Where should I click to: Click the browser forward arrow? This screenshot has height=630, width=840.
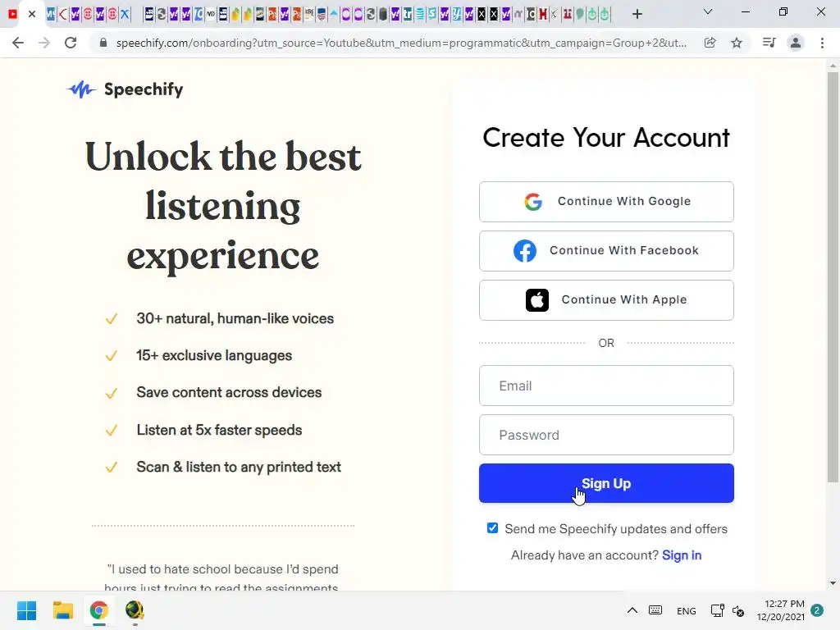(x=44, y=43)
